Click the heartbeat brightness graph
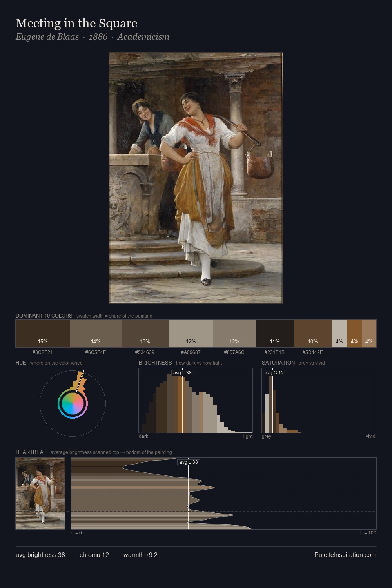 pyautogui.click(x=224, y=494)
